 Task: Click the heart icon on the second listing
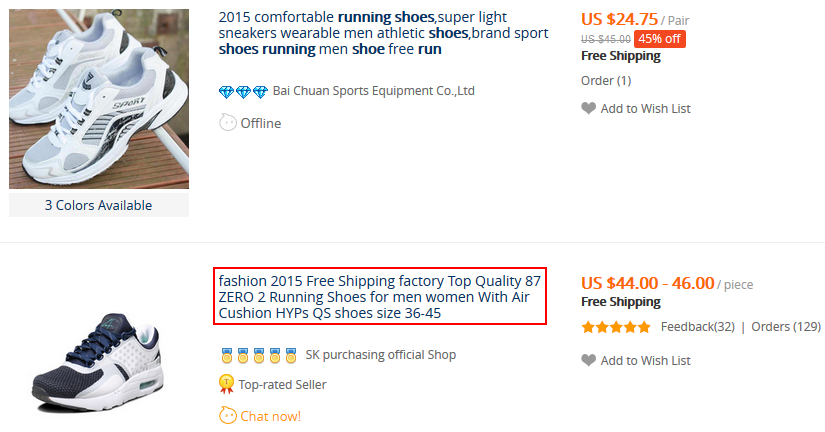coord(588,360)
